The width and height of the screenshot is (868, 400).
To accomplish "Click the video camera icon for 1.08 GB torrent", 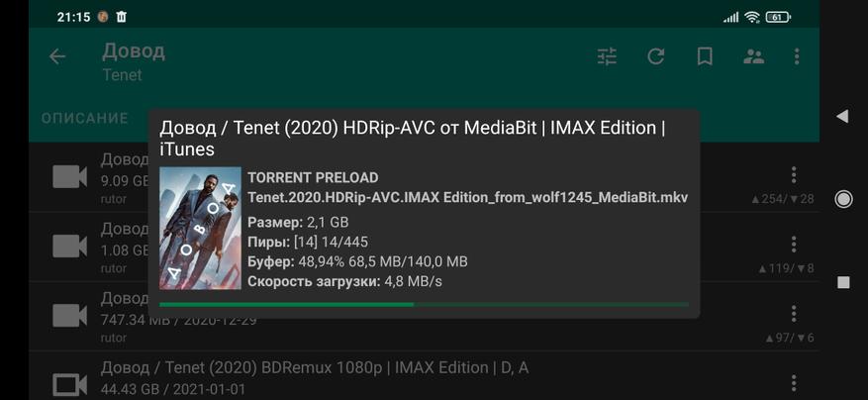I will click(x=70, y=246).
